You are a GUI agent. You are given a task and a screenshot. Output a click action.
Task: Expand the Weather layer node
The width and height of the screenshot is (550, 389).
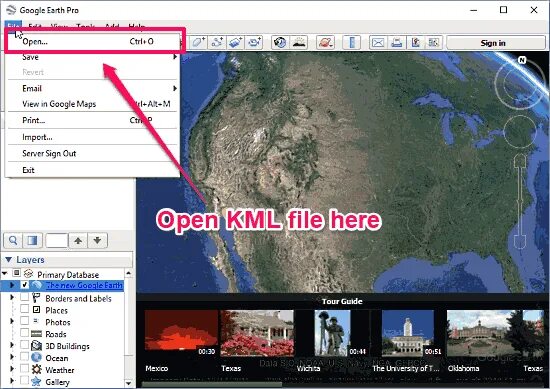(x=12, y=369)
